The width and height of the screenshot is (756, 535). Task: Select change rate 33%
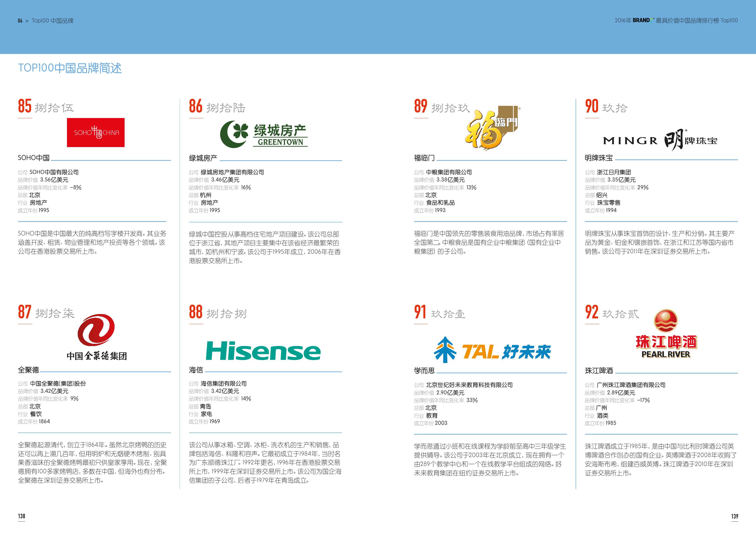(472, 400)
